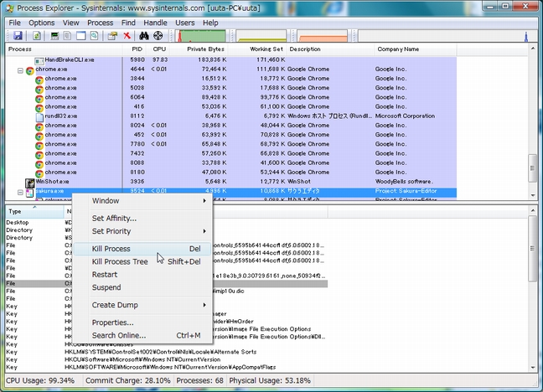This screenshot has height=392, width=543.
Task: Sort by Private Bytes column header
Action: 199,49
